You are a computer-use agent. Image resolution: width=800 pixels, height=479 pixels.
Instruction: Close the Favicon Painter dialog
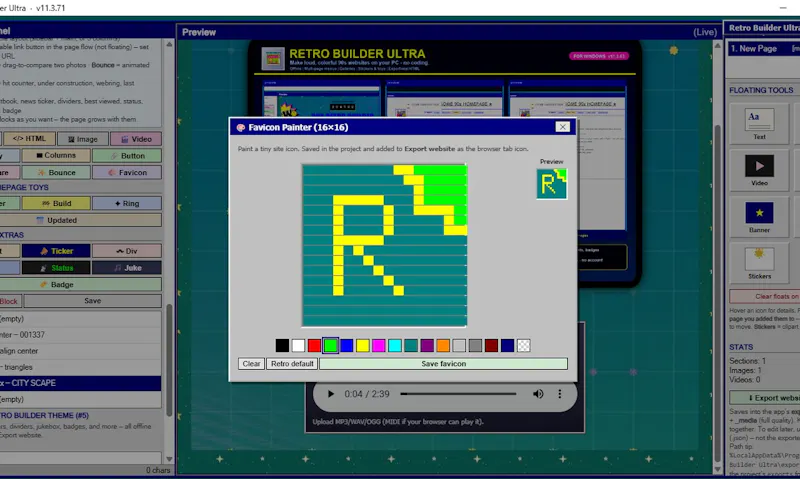[x=562, y=127]
